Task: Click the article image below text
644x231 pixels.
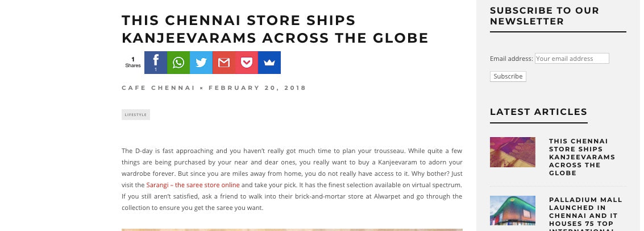Action: [x=292, y=230]
